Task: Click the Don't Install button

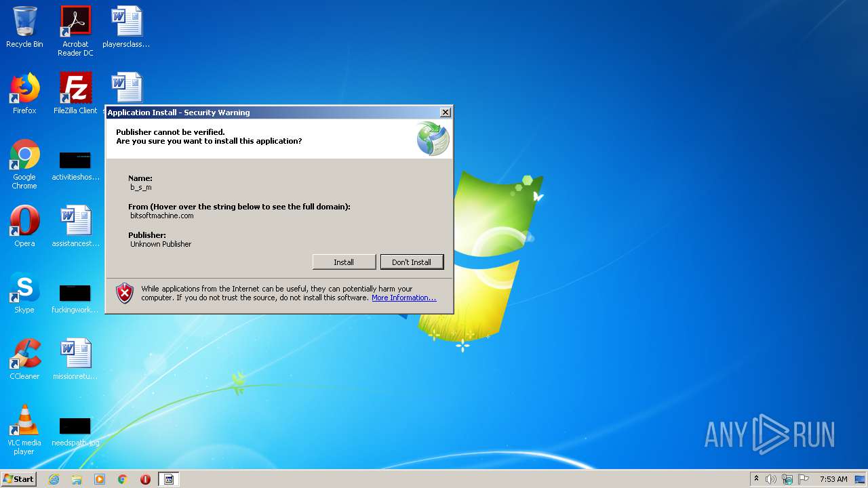Action: (x=412, y=262)
